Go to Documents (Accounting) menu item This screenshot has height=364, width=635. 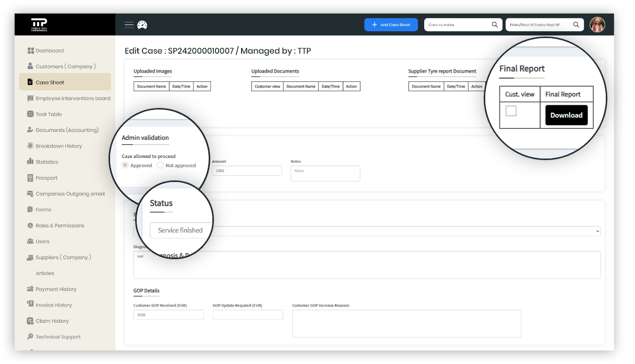pos(67,130)
